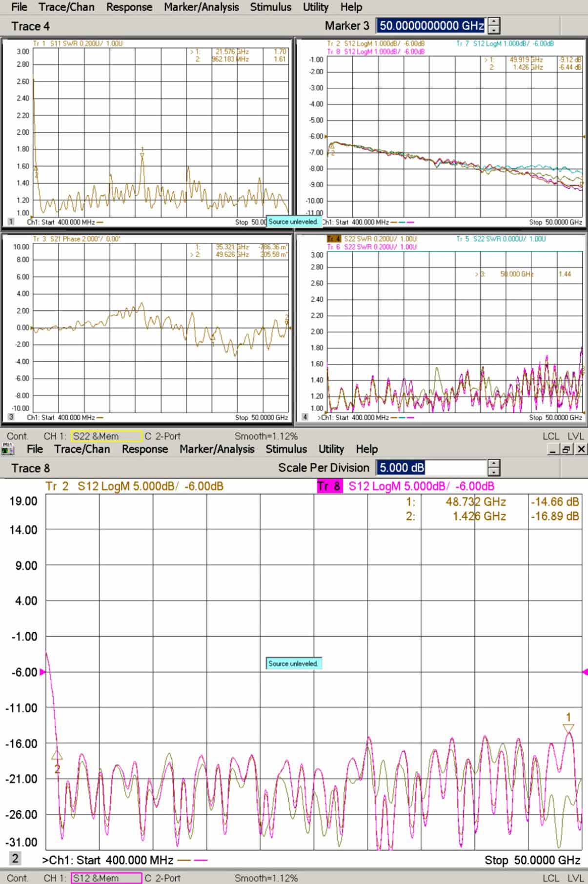The height and width of the screenshot is (884, 588).
Task: Select highlighted Tr 8 S12 LogM 5.000dB label
Action: tap(406, 486)
